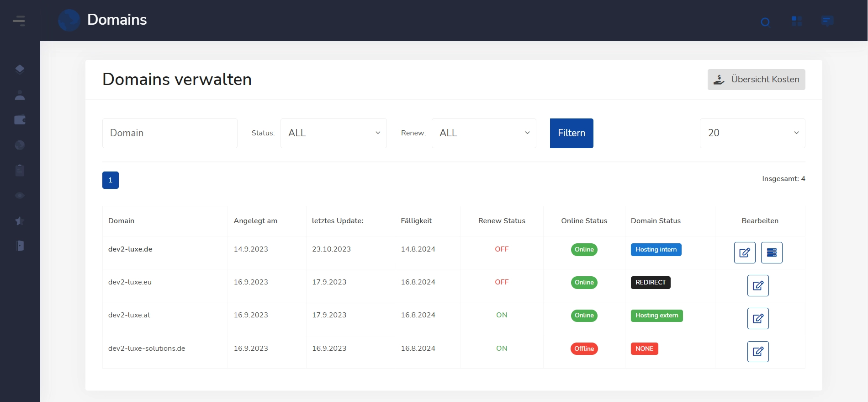The width and height of the screenshot is (868, 402).
Task: Click the OFF renew status for dev2-luxe.de
Action: point(502,249)
